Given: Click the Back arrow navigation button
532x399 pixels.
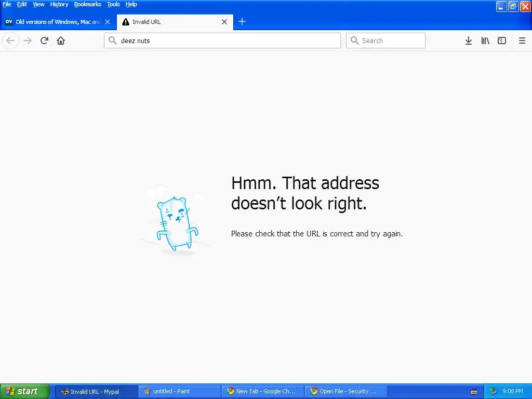Looking at the screenshot, I should tap(10, 41).
